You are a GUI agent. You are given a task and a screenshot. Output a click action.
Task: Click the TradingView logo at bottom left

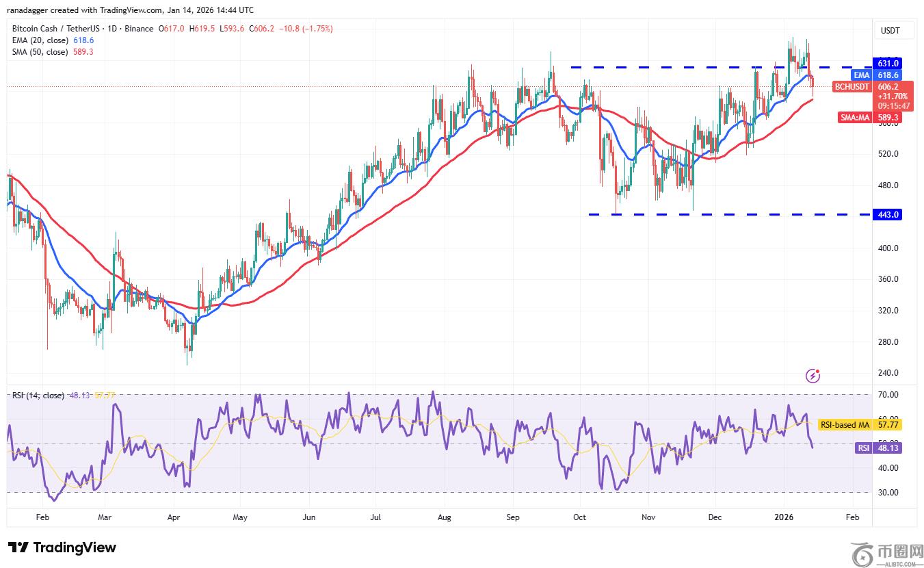62,547
